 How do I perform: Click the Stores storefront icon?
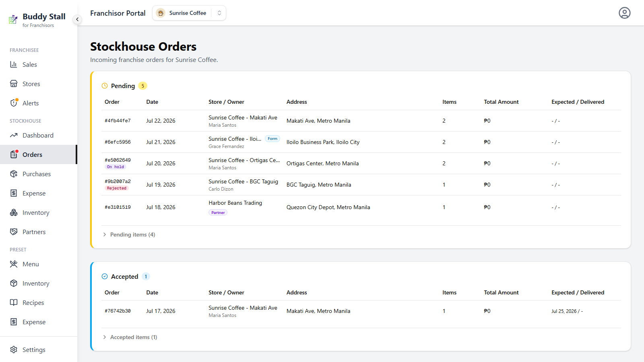(14, 84)
